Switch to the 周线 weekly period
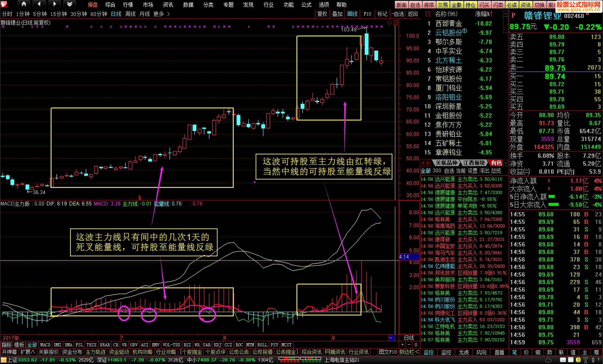Image resolution: width=603 pixels, height=364 pixels. 130,14
